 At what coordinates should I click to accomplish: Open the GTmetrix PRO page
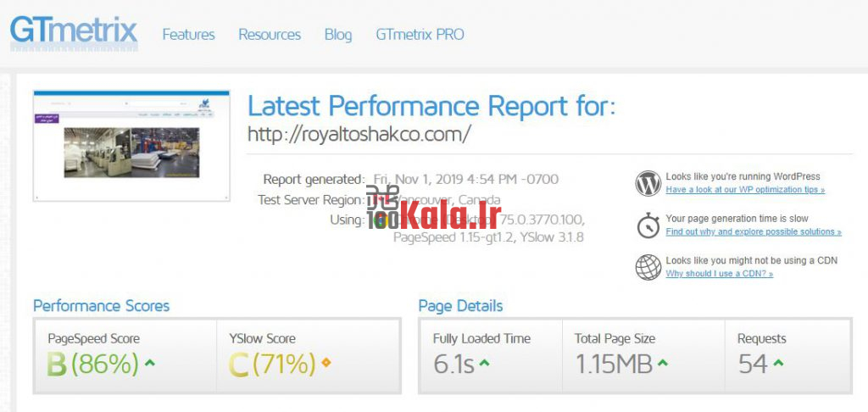(x=420, y=35)
